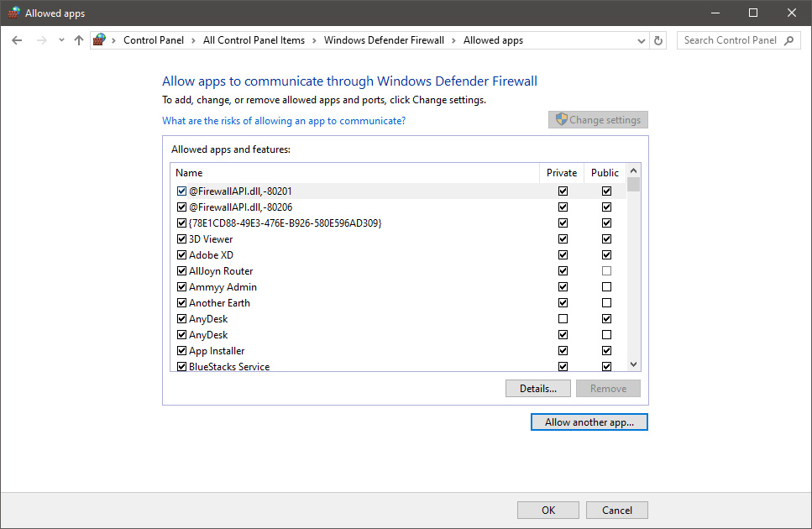
Task: Open the address bar history dropdown
Action: point(641,41)
